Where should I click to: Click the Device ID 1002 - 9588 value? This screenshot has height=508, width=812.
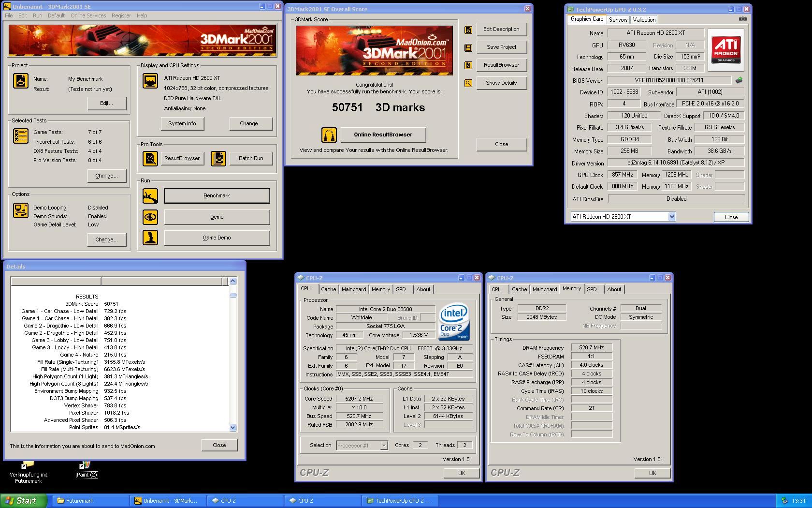624,91
